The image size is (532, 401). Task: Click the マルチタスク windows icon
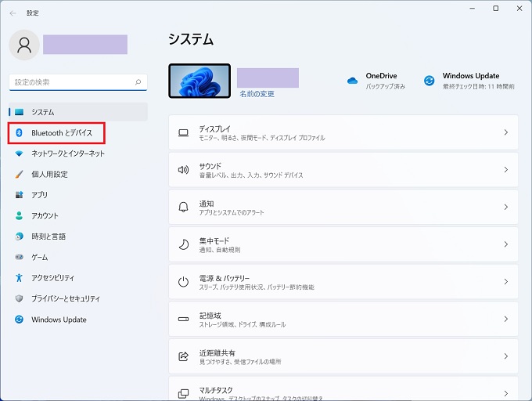(184, 394)
